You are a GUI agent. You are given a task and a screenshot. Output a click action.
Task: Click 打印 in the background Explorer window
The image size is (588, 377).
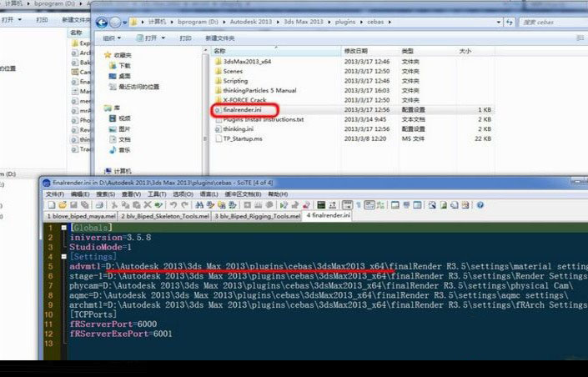click(x=42, y=19)
